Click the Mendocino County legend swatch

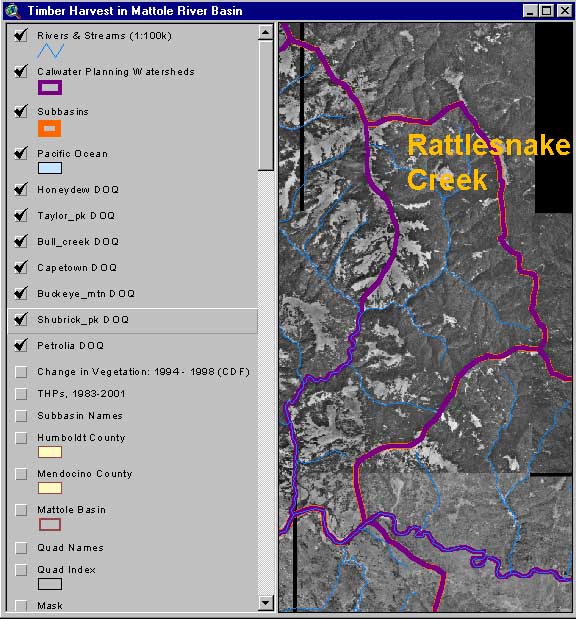coord(50,488)
